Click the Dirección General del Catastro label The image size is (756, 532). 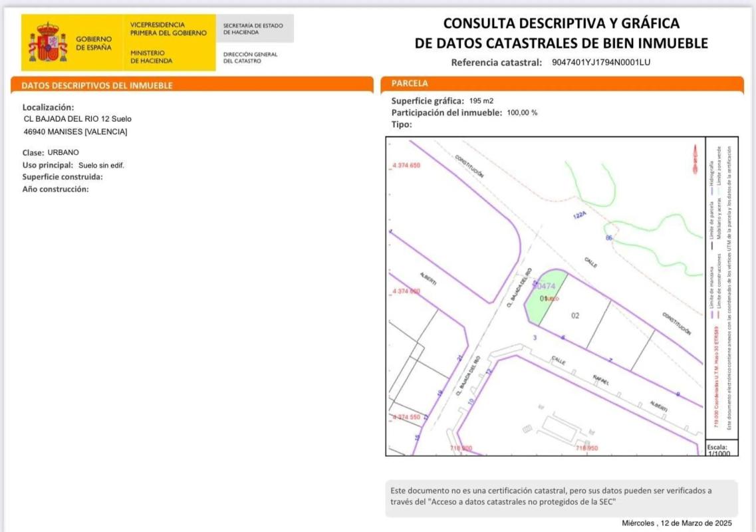pyautogui.click(x=251, y=57)
